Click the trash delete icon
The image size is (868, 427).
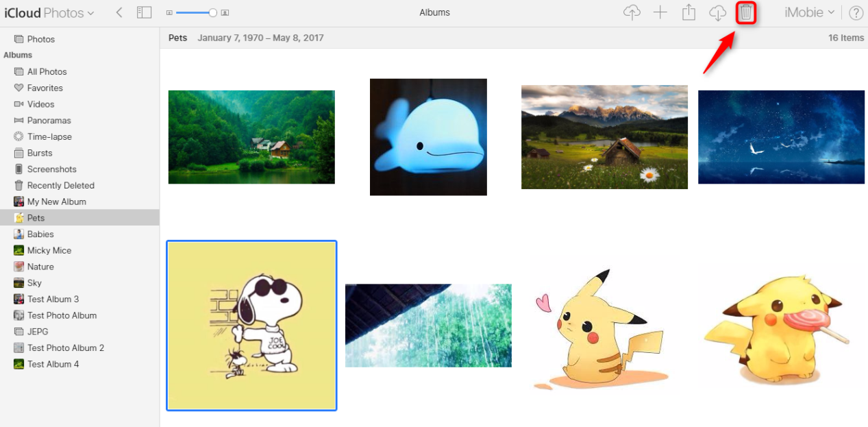point(746,12)
